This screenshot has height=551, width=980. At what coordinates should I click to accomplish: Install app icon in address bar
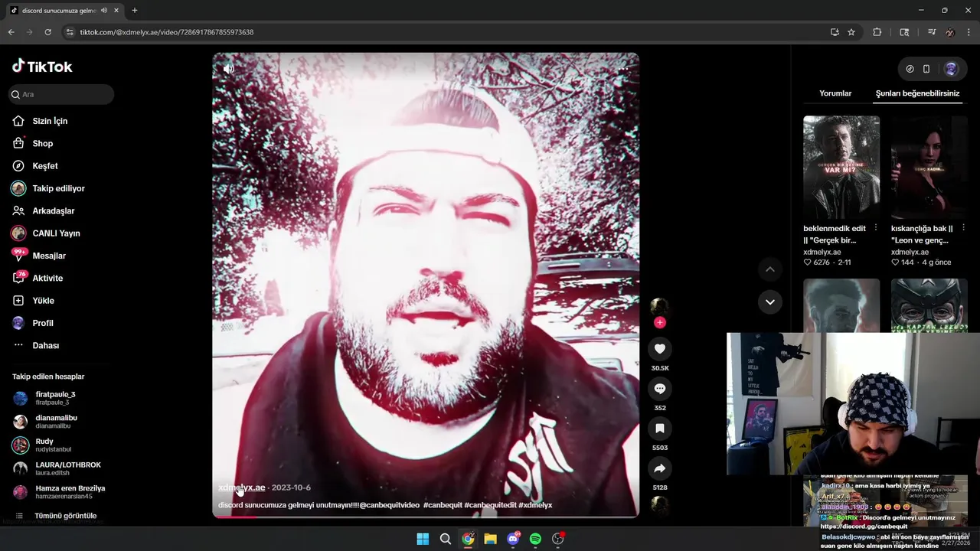(x=835, y=32)
